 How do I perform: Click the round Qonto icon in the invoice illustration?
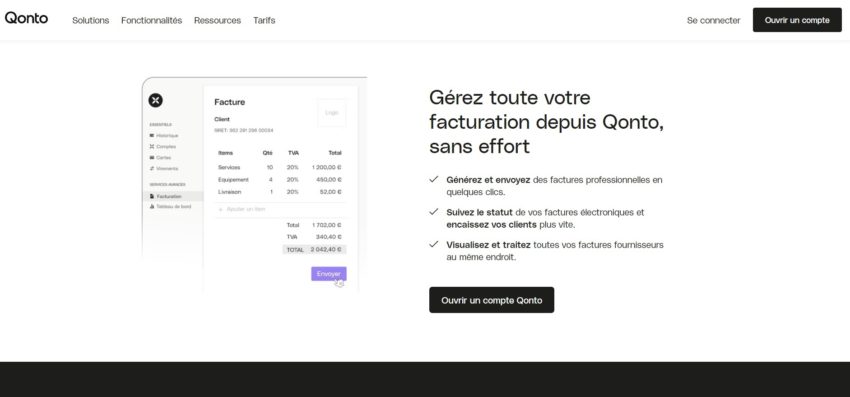coord(156,100)
